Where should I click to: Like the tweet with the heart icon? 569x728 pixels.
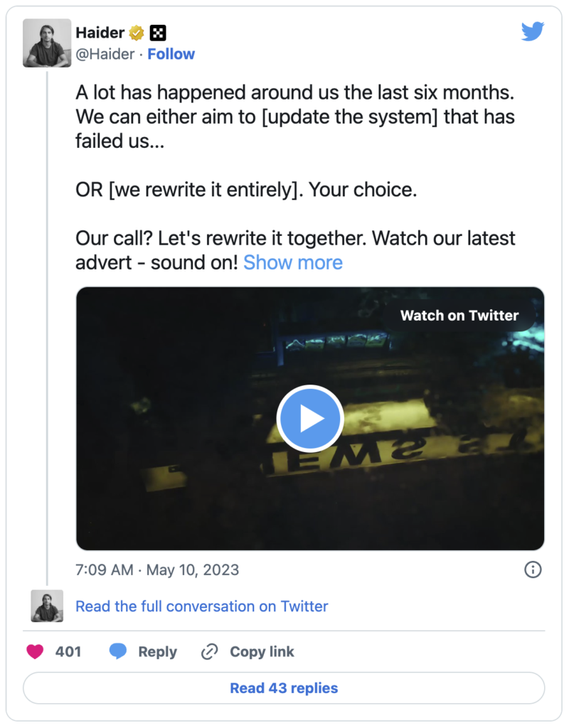35,651
